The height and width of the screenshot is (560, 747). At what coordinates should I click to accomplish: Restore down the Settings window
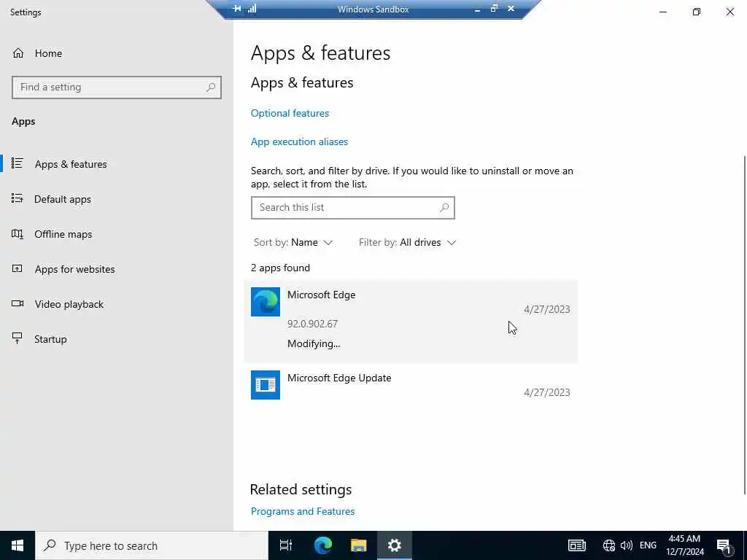point(697,12)
